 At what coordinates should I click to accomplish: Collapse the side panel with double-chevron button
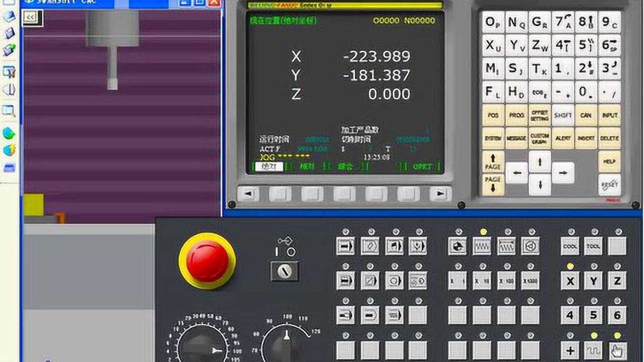pos(31,17)
